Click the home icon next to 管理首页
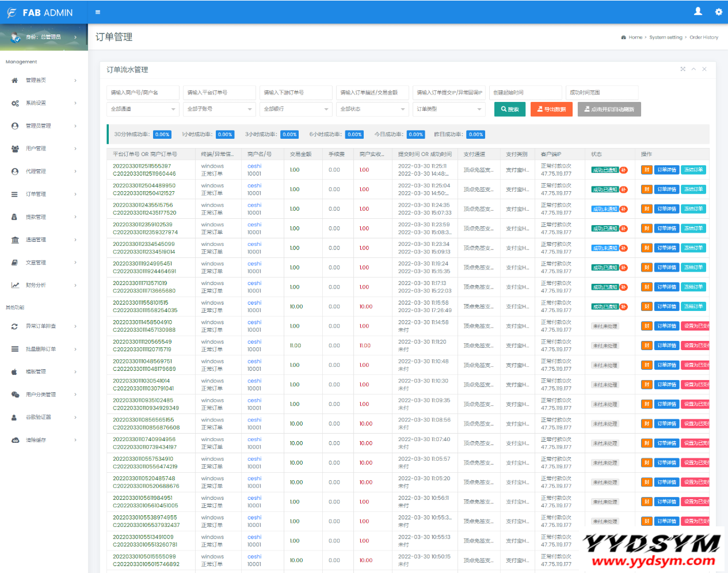 tap(15, 81)
